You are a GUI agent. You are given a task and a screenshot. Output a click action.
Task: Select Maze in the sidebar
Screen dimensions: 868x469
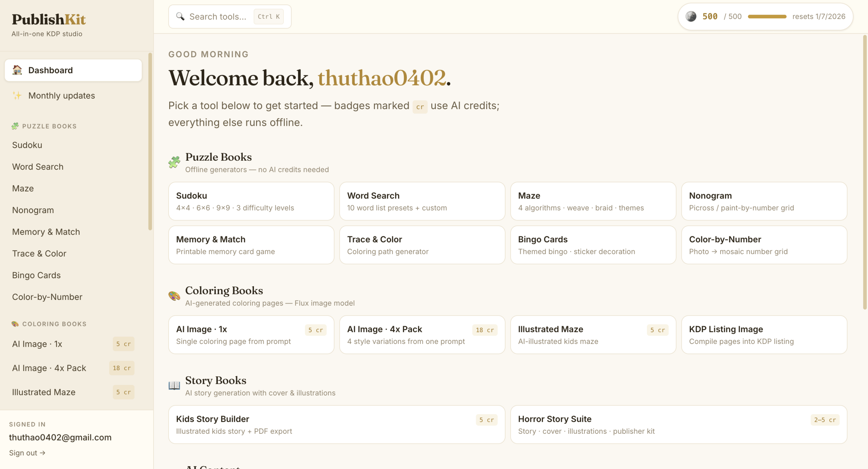73,188
